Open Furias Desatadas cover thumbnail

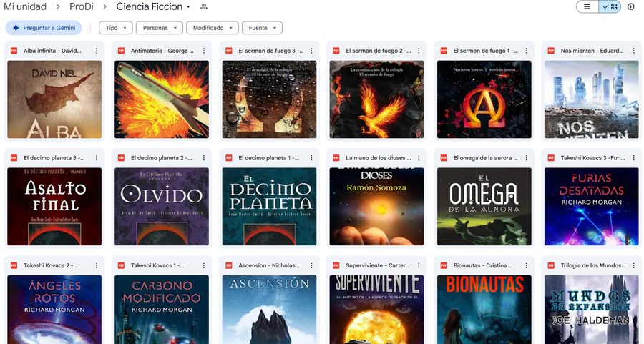(592, 207)
